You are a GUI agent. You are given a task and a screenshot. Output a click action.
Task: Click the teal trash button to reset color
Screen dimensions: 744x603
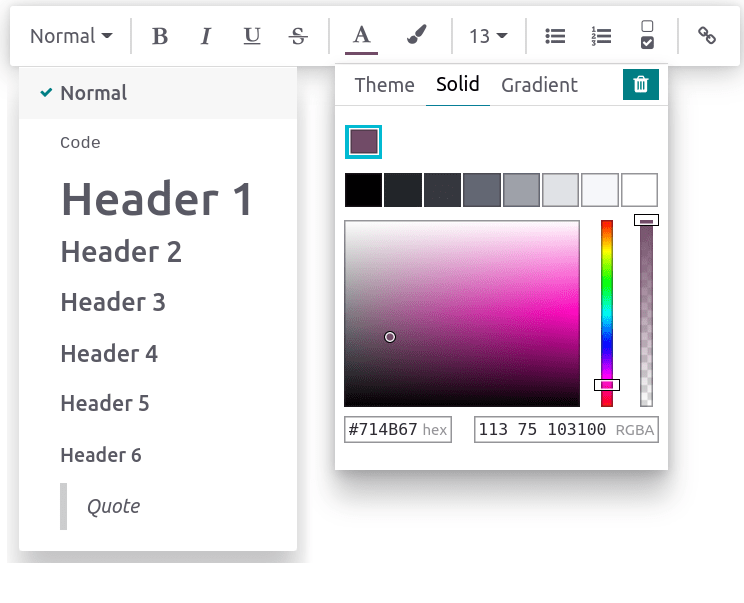click(640, 85)
